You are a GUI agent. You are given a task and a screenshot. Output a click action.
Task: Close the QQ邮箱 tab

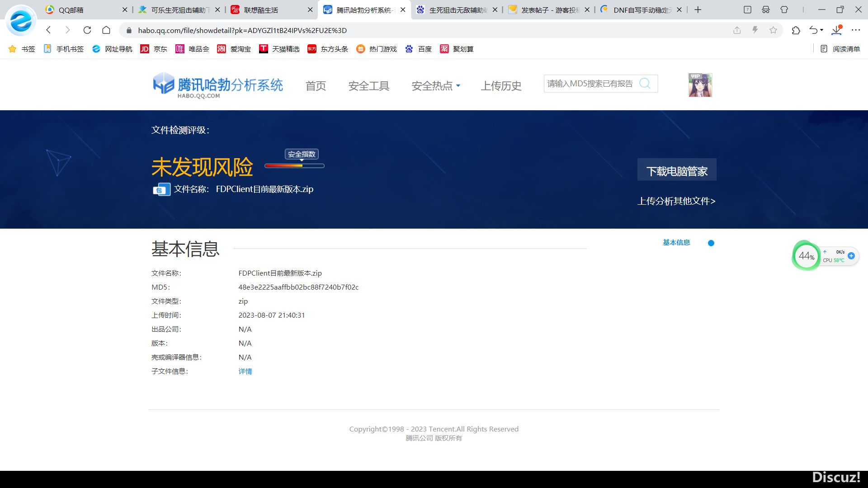coord(125,9)
